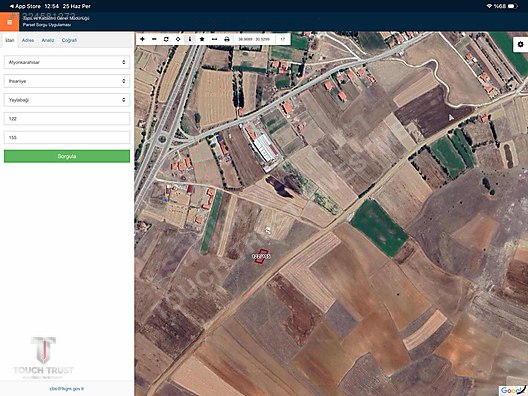Click the zoom level value 17

point(283,39)
